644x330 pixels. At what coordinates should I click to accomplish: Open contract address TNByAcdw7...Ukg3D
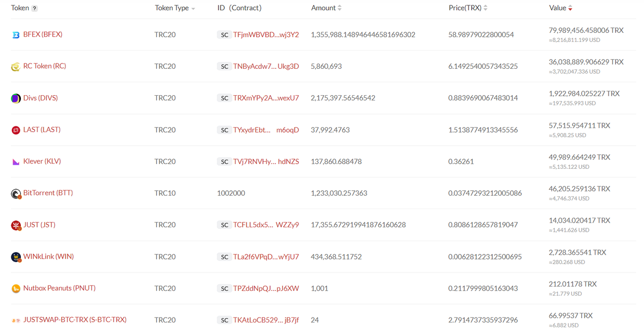point(266,66)
